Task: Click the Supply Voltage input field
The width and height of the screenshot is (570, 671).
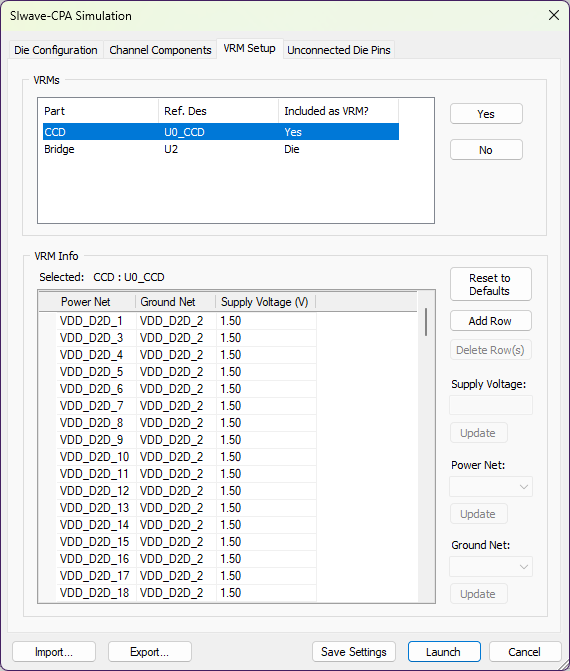Action: [491, 405]
